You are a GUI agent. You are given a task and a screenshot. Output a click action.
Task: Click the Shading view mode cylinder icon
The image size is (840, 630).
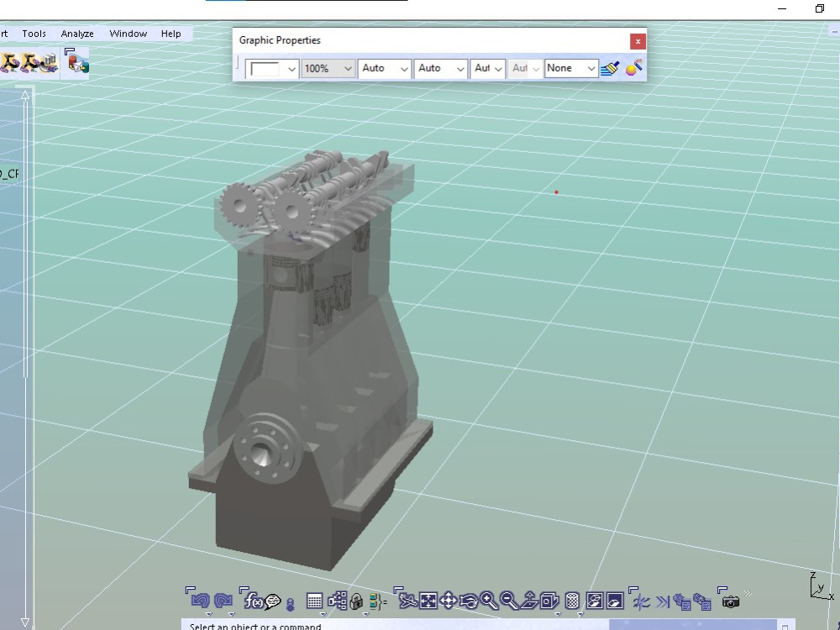pos(572,601)
